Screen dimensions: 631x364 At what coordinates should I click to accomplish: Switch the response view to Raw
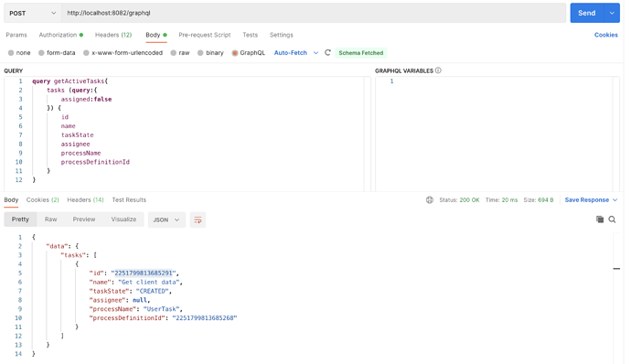pyautogui.click(x=50, y=219)
